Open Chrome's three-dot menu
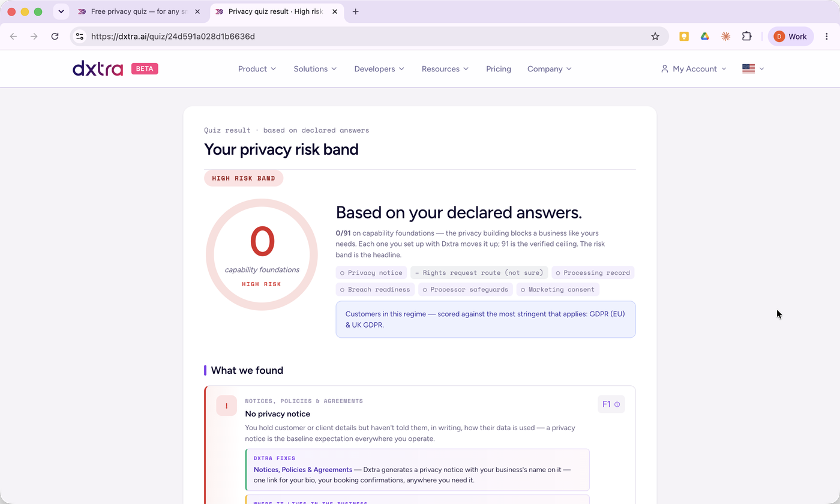840x504 pixels. point(826,37)
